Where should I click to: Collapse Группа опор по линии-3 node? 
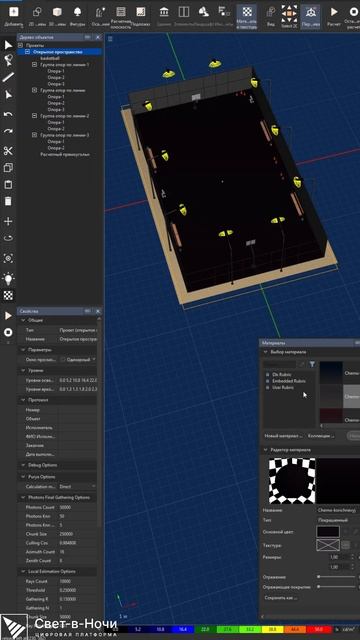coord(34,135)
